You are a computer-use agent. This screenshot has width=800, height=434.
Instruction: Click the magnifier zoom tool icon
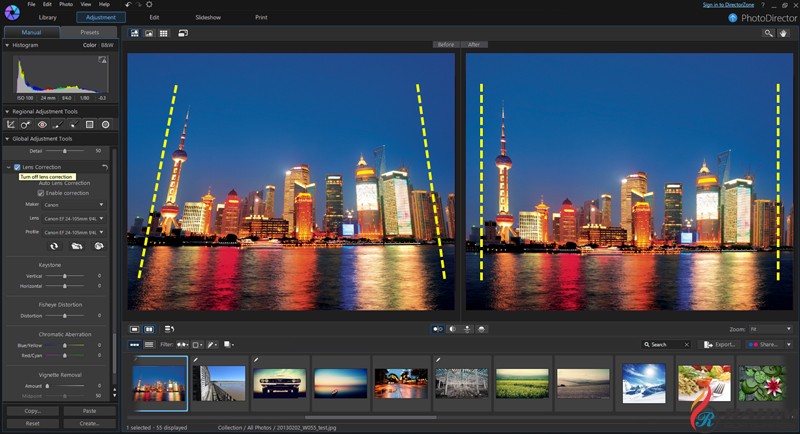(x=769, y=34)
